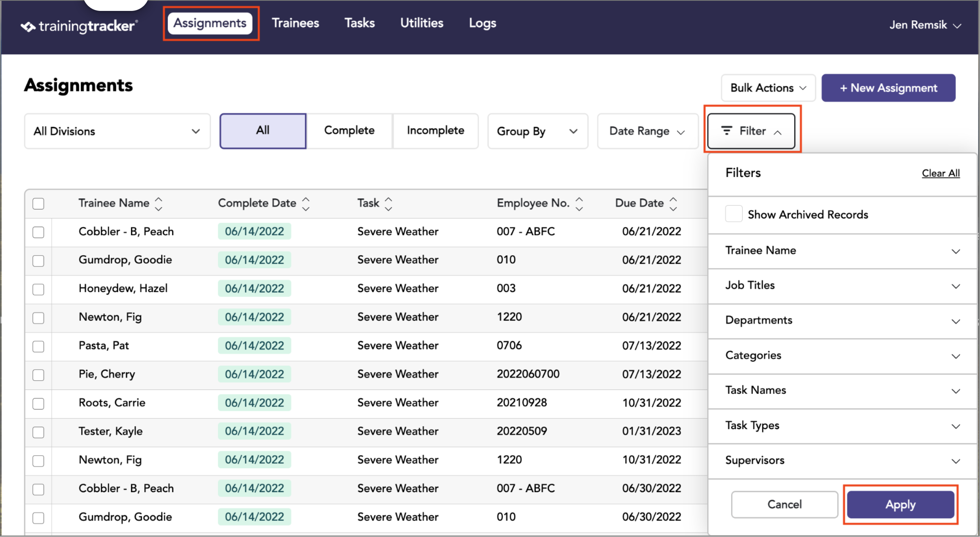Sort by Employee No. column arrows
Screen dimensions: 980x537
[579, 204]
